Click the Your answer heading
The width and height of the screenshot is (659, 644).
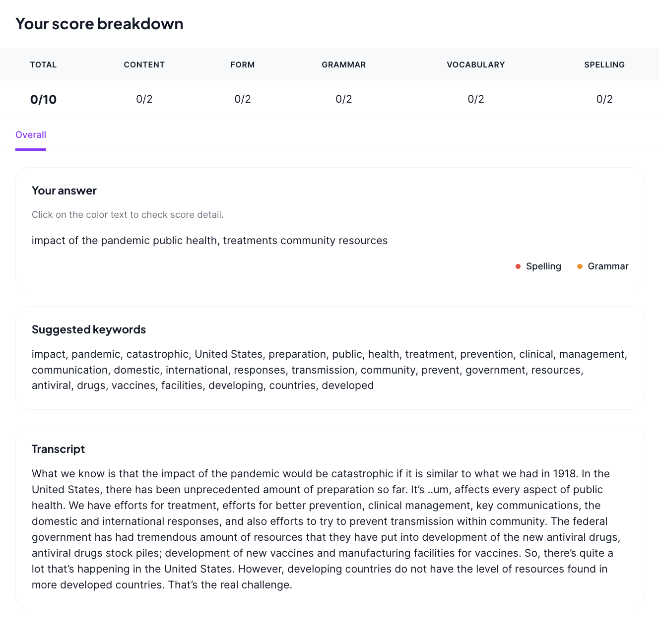point(64,191)
